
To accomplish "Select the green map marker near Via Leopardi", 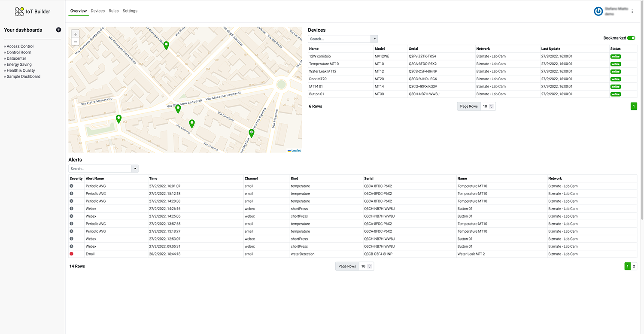I will coord(178,109).
